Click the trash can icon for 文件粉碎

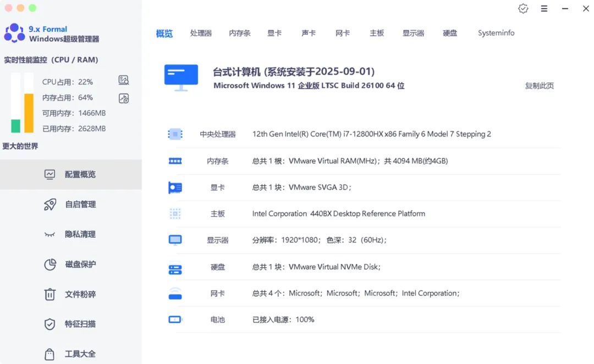[x=50, y=294]
